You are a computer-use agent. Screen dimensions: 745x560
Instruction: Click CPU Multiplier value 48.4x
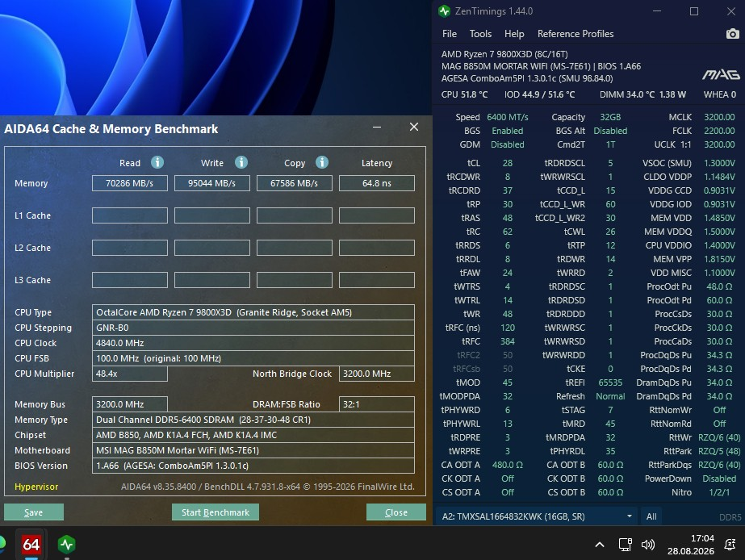(130, 374)
